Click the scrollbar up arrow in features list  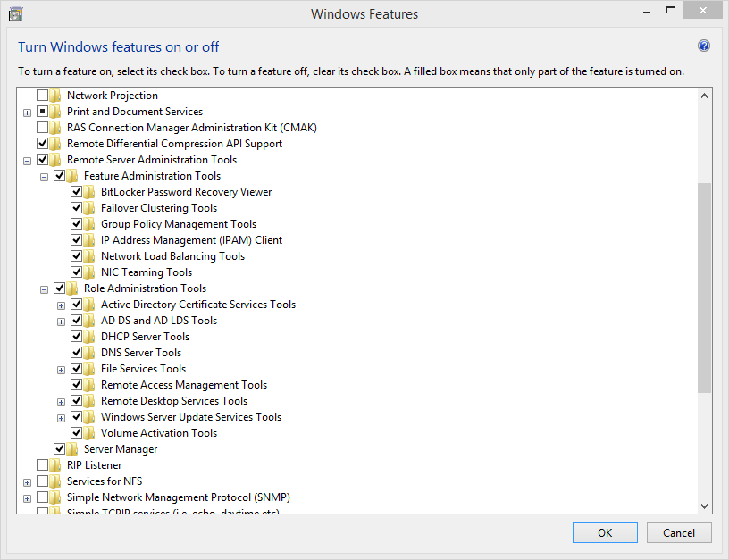(704, 95)
